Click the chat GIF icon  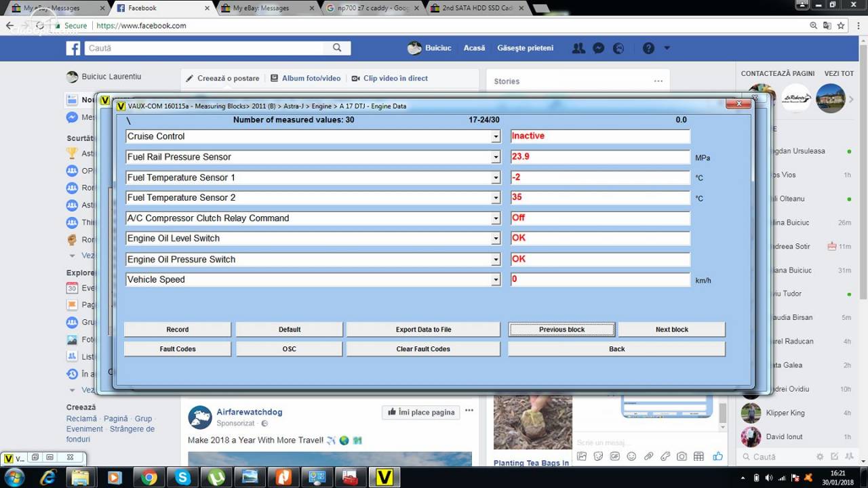(614, 457)
